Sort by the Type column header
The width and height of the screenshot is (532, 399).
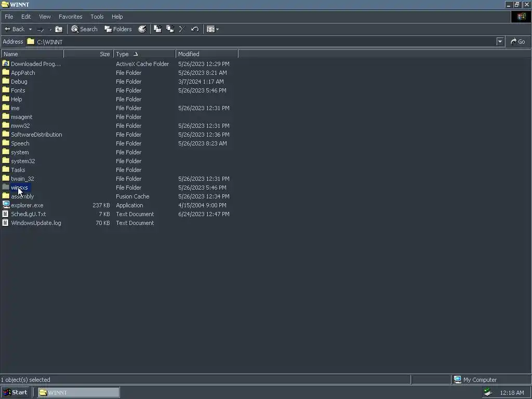[x=144, y=54]
